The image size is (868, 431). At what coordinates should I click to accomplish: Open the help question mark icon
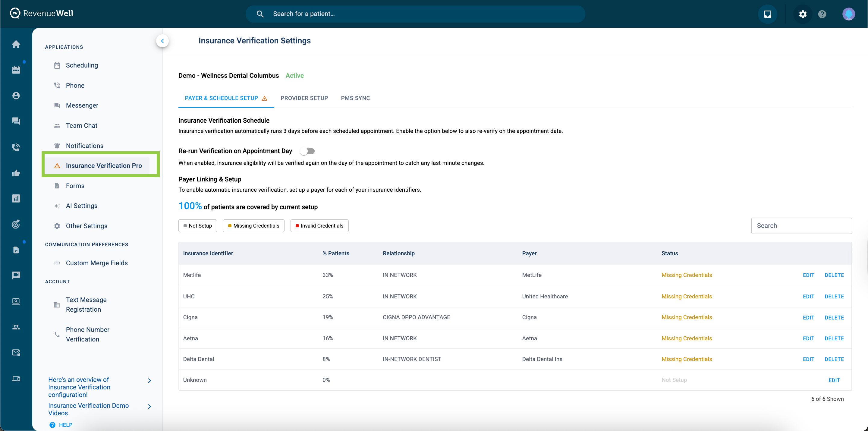pyautogui.click(x=822, y=14)
